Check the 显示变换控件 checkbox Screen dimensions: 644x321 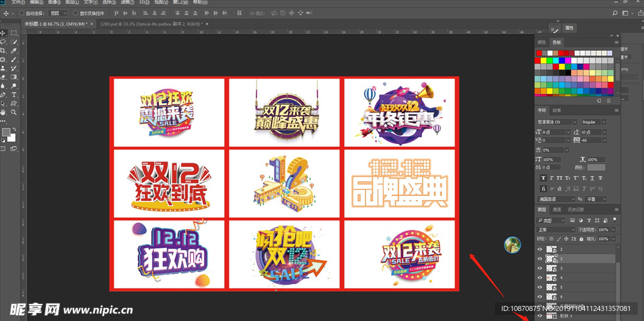pyautogui.click(x=75, y=13)
